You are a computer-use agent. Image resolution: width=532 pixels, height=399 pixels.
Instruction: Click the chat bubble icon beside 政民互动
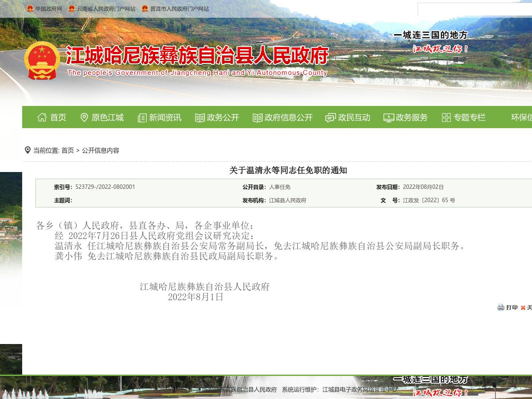330,117
